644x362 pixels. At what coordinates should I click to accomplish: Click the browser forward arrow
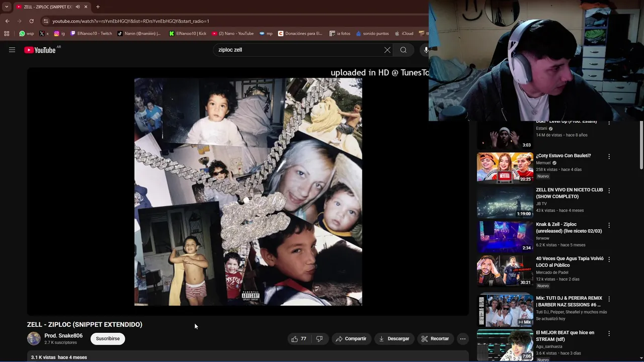coord(19,21)
